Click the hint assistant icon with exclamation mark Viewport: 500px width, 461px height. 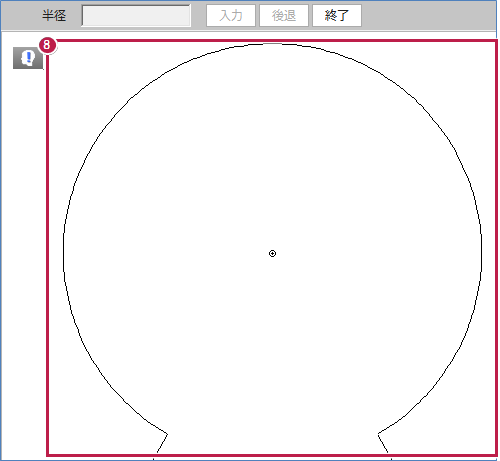(28, 58)
